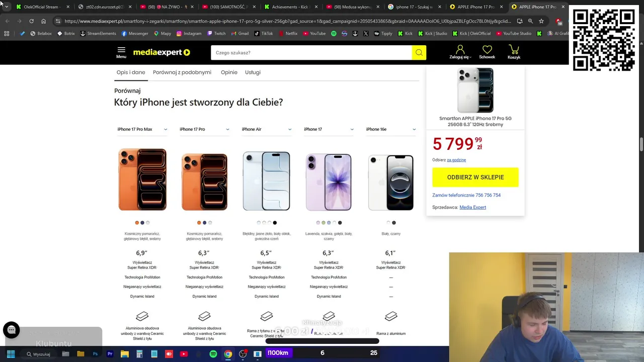Image resolution: width=644 pixels, height=362 pixels.
Task: Open the Media Expert seller link
Action: [472, 207]
